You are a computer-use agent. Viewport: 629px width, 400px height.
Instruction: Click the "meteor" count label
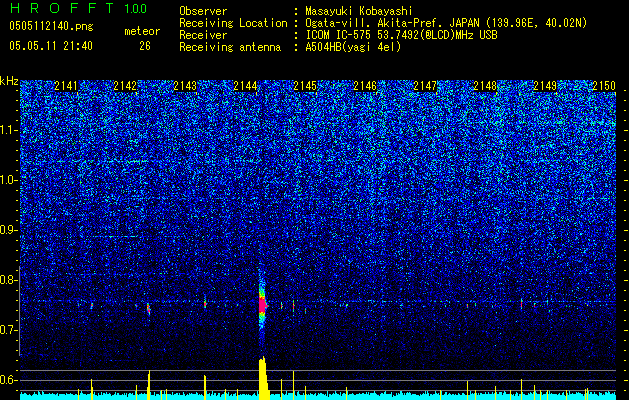pos(142,31)
